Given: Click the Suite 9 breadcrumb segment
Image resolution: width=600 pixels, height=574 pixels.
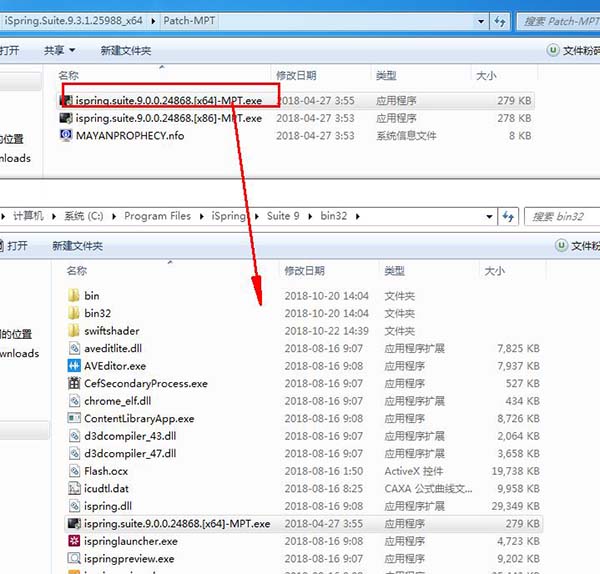Looking at the screenshot, I should (x=283, y=216).
